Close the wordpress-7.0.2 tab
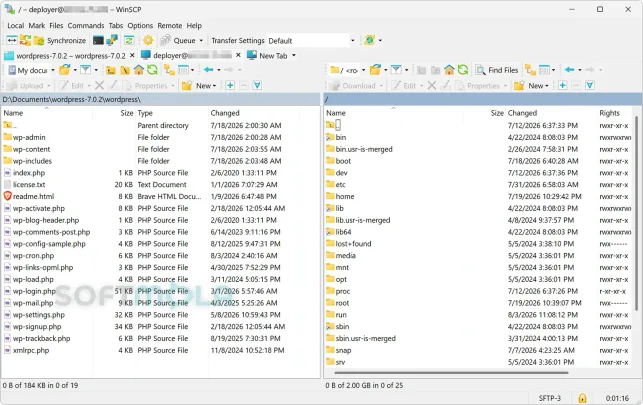 (132, 55)
